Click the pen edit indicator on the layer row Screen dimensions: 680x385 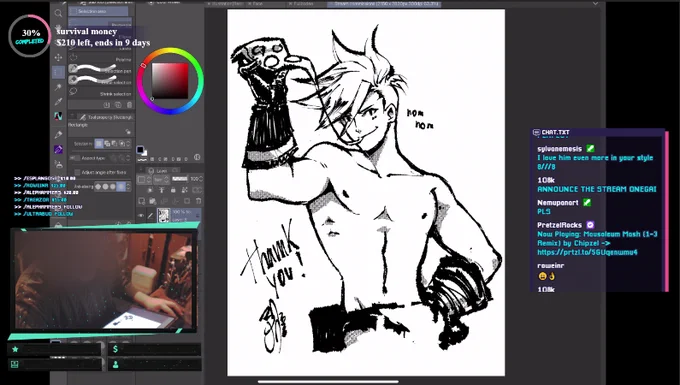click(150, 215)
